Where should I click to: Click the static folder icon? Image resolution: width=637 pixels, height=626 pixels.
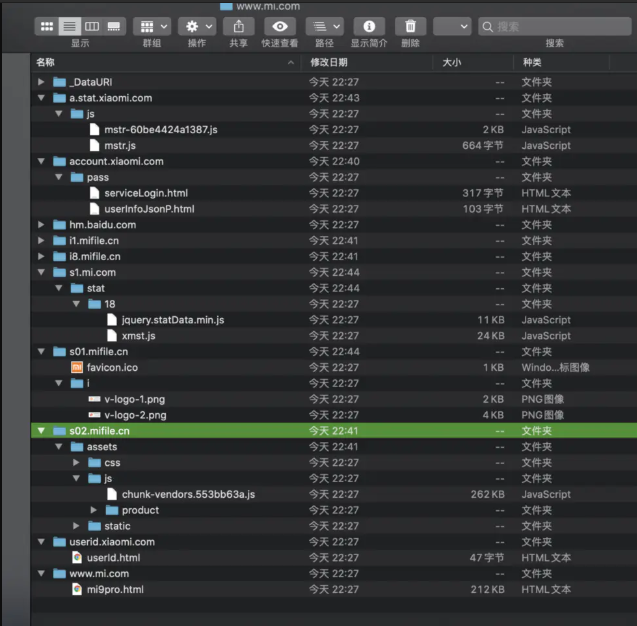click(94, 526)
